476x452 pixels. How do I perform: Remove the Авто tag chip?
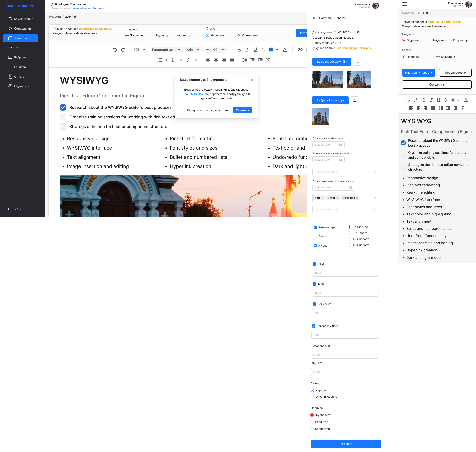coord(322,198)
